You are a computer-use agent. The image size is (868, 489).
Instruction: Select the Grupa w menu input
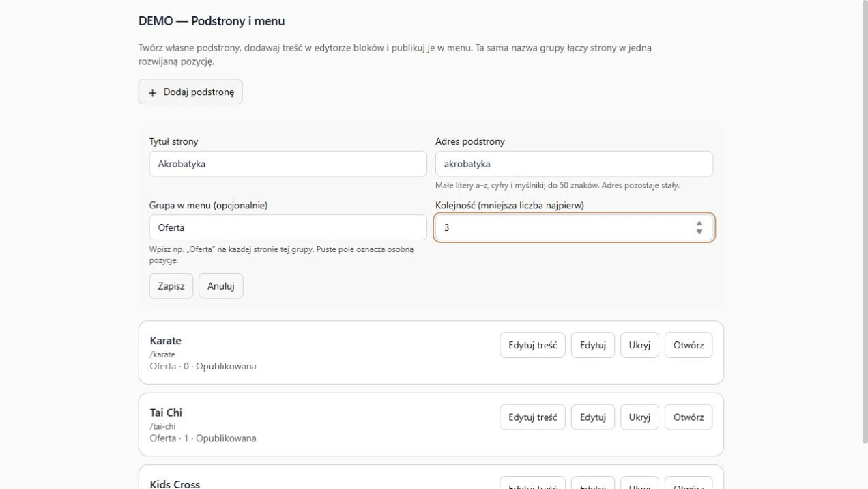(288, 227)
